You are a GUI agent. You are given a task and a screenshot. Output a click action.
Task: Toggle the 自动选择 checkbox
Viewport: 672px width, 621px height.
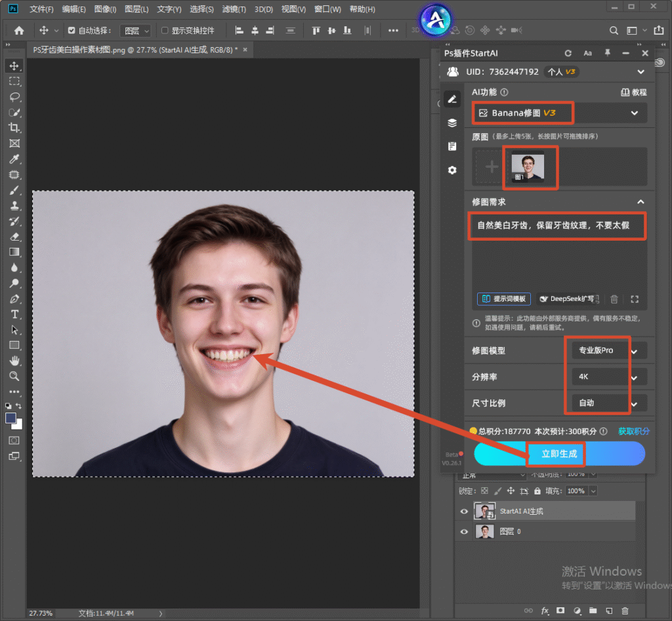tap(72, 30)
